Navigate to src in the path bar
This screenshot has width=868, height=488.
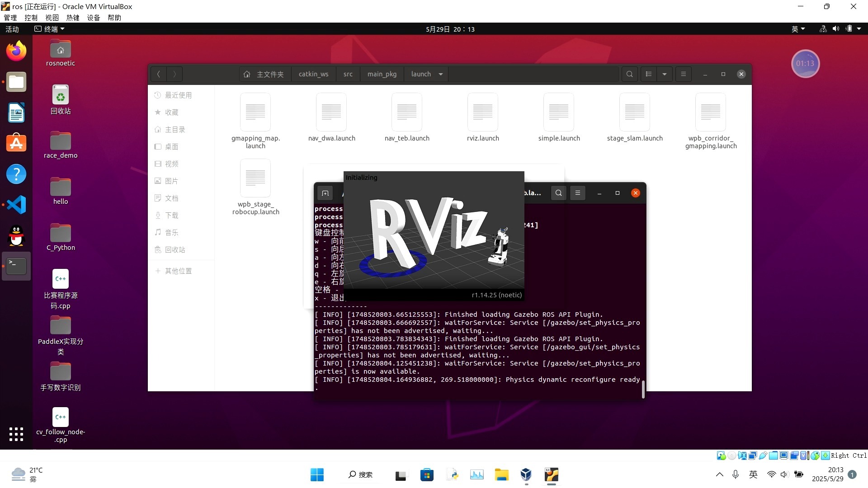[348, 74]
